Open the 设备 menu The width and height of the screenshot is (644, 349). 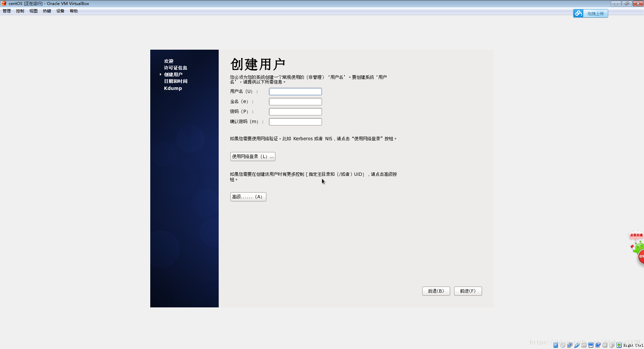(60, 11)
